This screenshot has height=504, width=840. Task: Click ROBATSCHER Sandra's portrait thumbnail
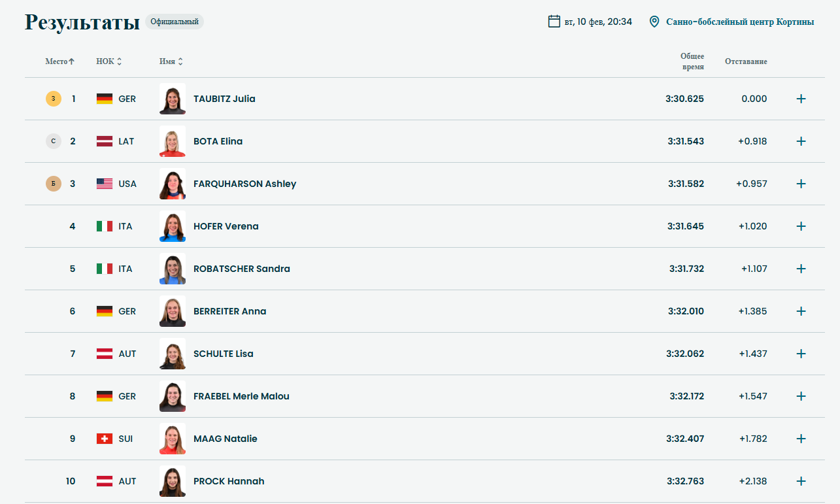(173, 269)
